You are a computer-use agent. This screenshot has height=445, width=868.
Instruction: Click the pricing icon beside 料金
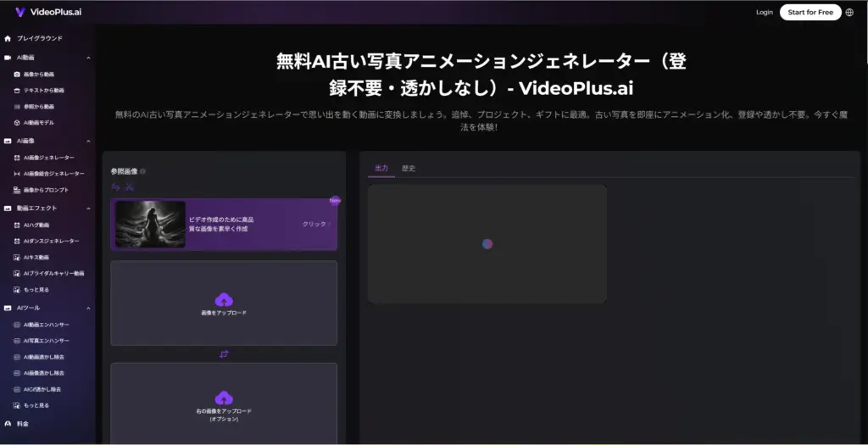tap(8, 424)
